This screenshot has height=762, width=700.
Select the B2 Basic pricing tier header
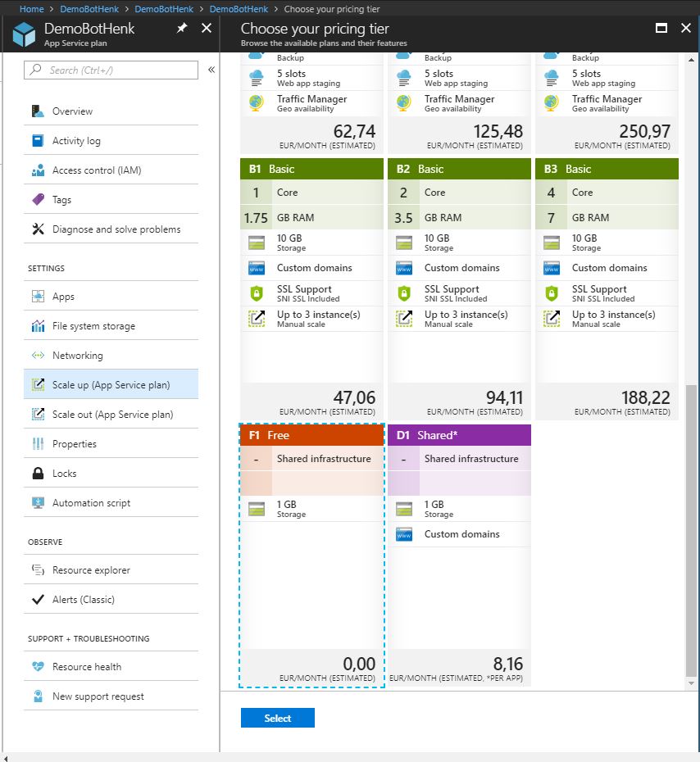(x=459, y=169)
